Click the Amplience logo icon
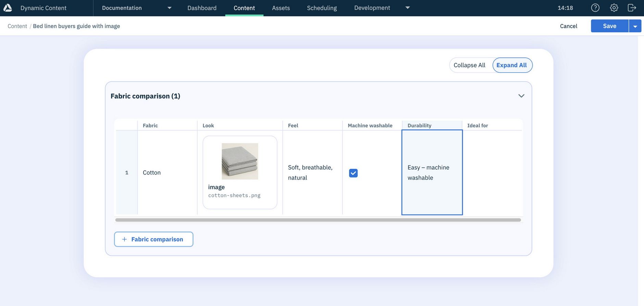 point(8,8)
